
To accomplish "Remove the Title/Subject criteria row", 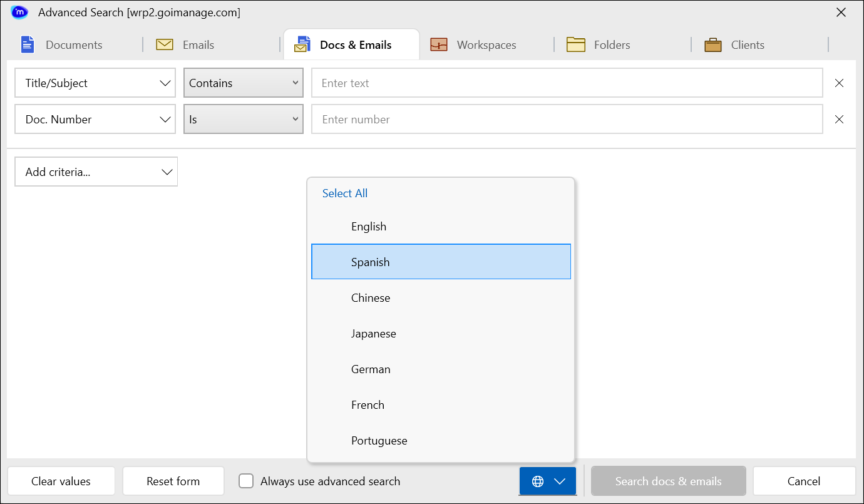I will [840, 83].
